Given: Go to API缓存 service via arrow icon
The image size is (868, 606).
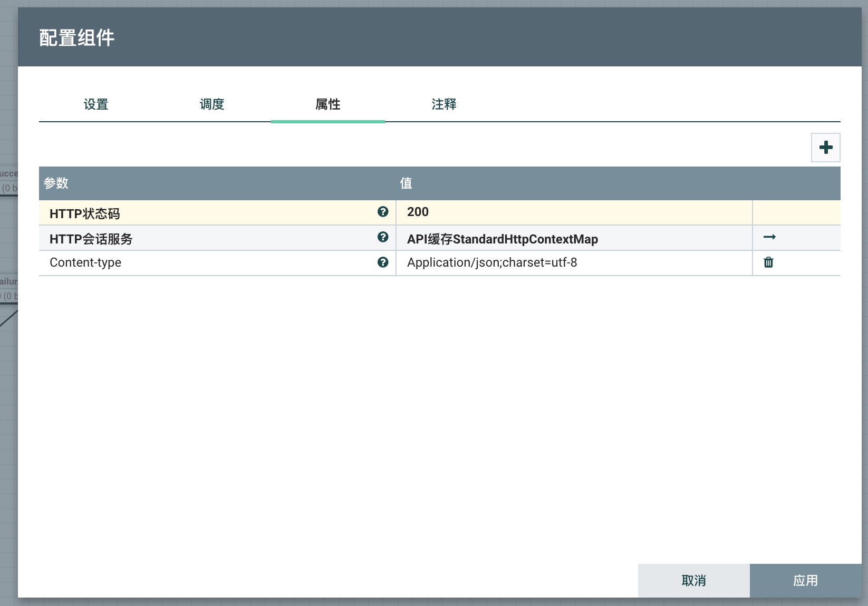Looking at the screenshot, I should tap(769, 237).
